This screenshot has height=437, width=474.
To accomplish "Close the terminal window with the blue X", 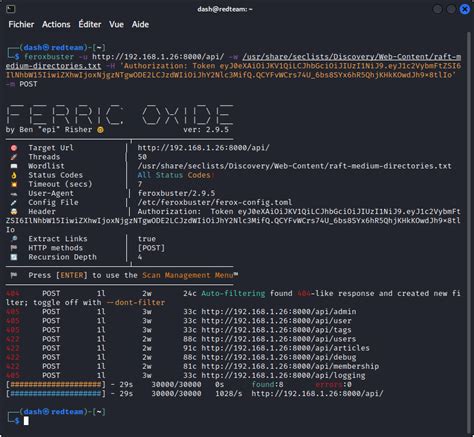I will pyautogui.click(x=464, y=9).
